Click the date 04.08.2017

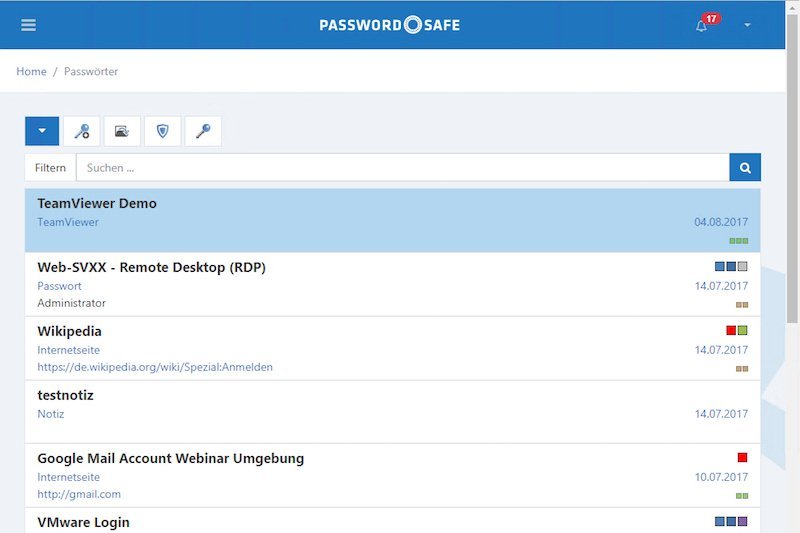click(x=721, y=222)
